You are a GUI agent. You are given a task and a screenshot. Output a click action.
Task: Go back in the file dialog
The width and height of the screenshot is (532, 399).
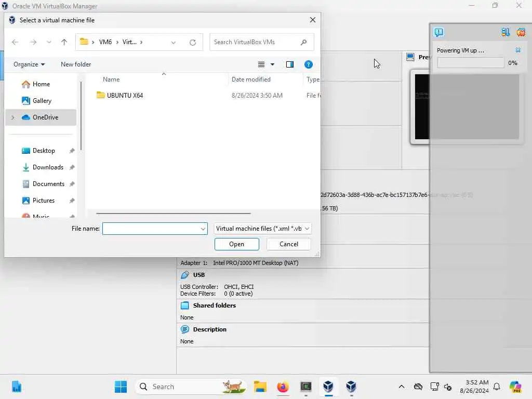click(x=15, y=42)
